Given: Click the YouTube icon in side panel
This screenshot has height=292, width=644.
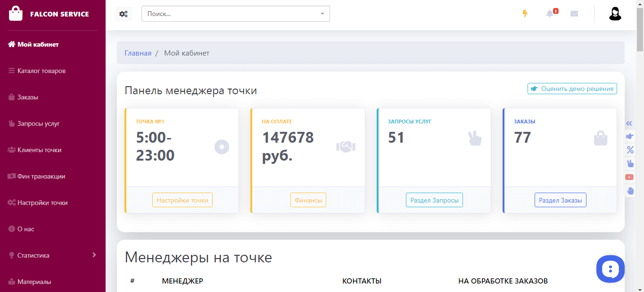Looking at the screenshot, I should pyautogui.click(x=629, y=177).
